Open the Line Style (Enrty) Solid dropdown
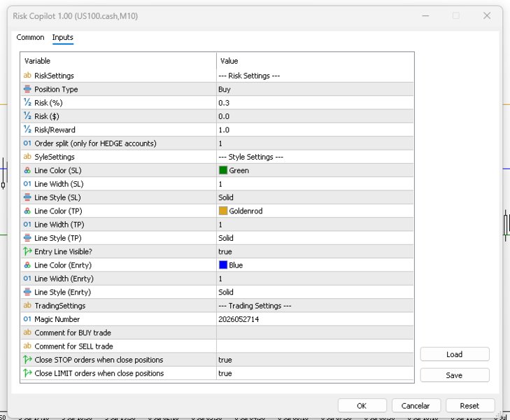The image size is (510, 420). point(316,292)
